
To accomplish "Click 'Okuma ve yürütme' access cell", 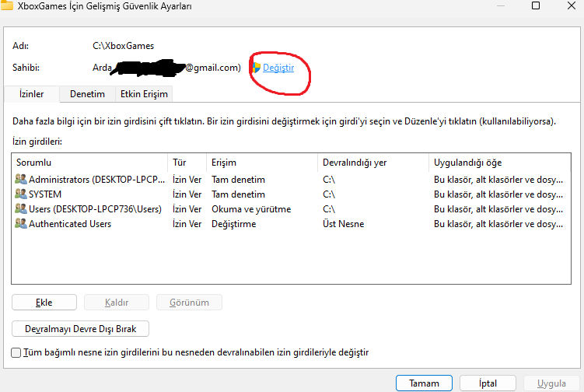I will tap(251, 209).
